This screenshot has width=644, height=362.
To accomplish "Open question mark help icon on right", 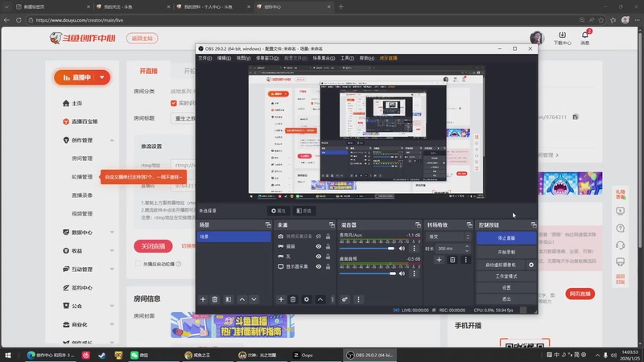I will coord(620,228).
